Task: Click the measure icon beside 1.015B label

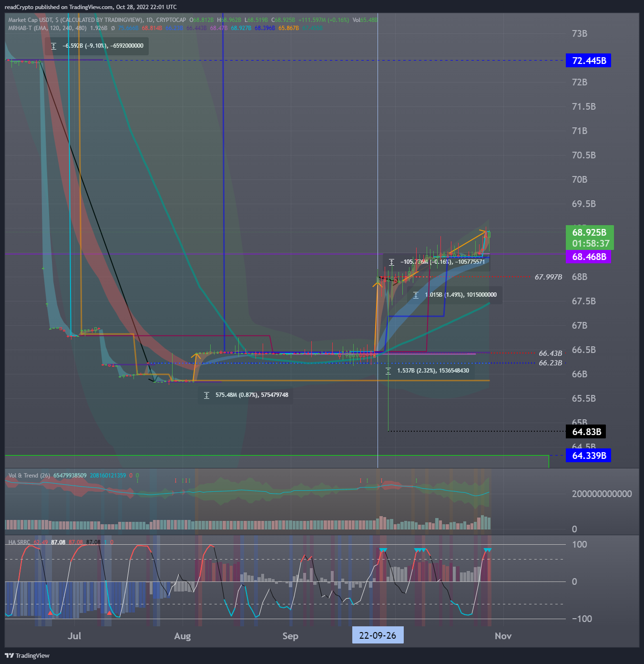Action: [416, 295]
